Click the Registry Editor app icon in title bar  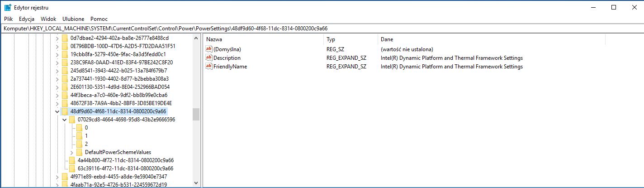8,7
